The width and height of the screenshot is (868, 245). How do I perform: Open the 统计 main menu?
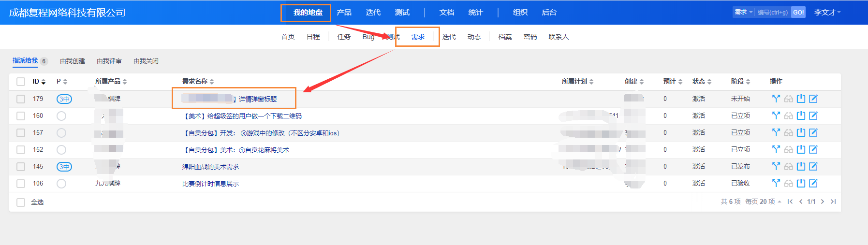tap(475, 13)
